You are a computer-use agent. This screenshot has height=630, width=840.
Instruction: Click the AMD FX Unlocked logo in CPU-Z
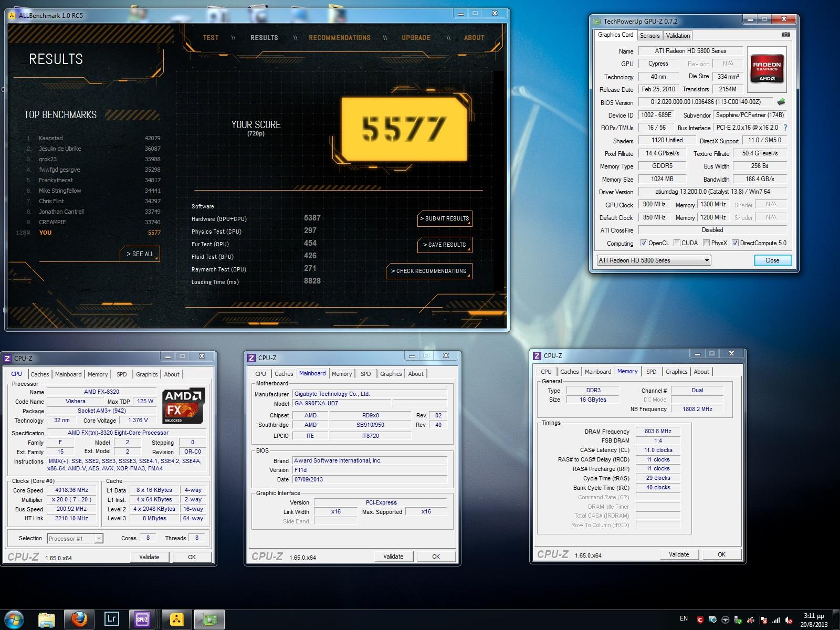tap(183, 406)
